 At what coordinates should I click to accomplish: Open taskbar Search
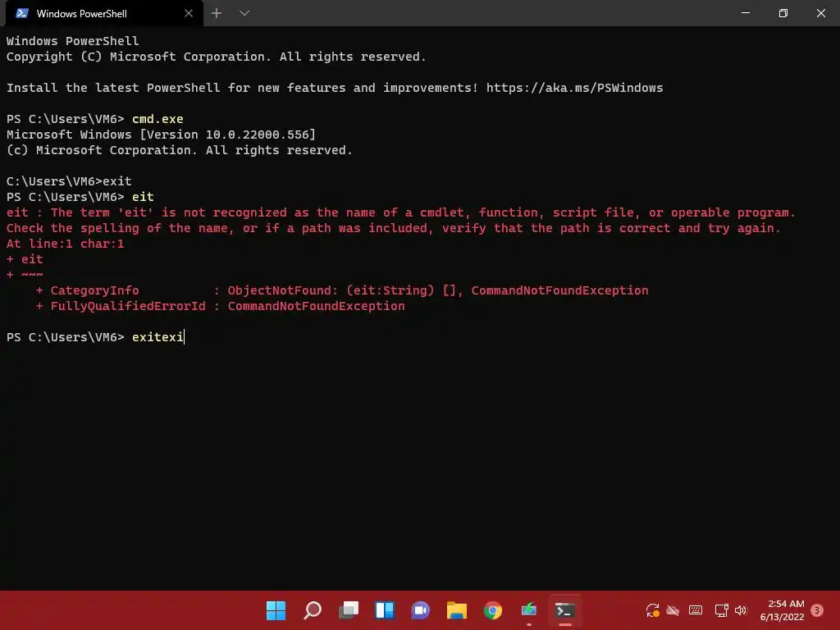click(313, 610)
